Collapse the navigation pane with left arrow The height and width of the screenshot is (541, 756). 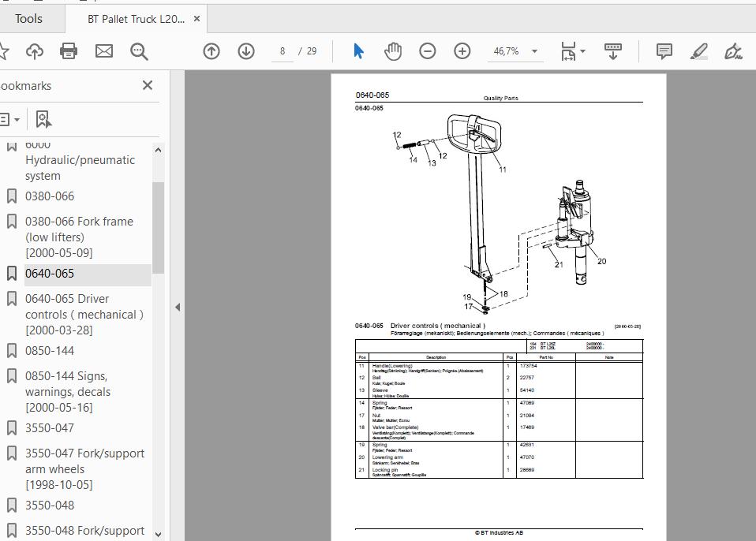pyautogui.click(x=178, y=307)
